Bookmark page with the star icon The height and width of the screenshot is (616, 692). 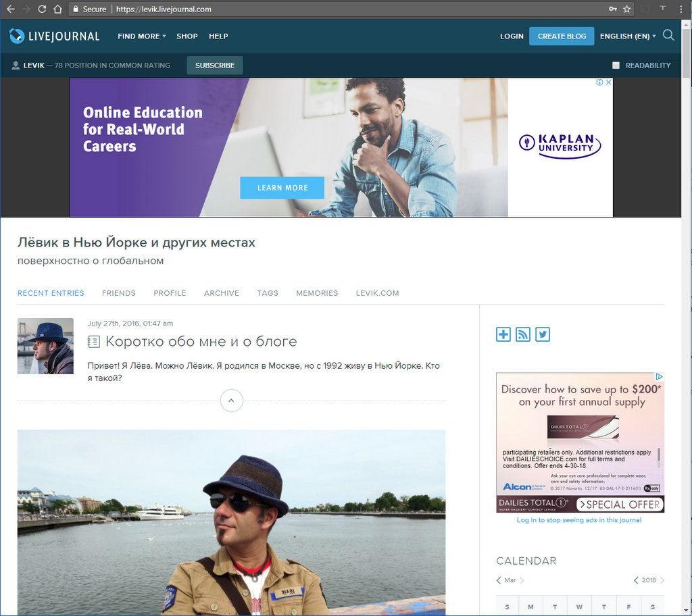[x=627, y=9]
